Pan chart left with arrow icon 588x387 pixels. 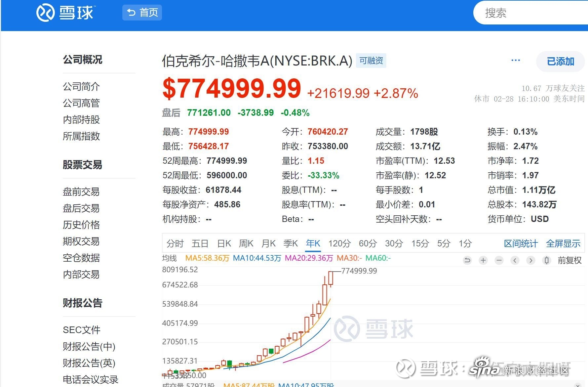click(x=515, y=260)
